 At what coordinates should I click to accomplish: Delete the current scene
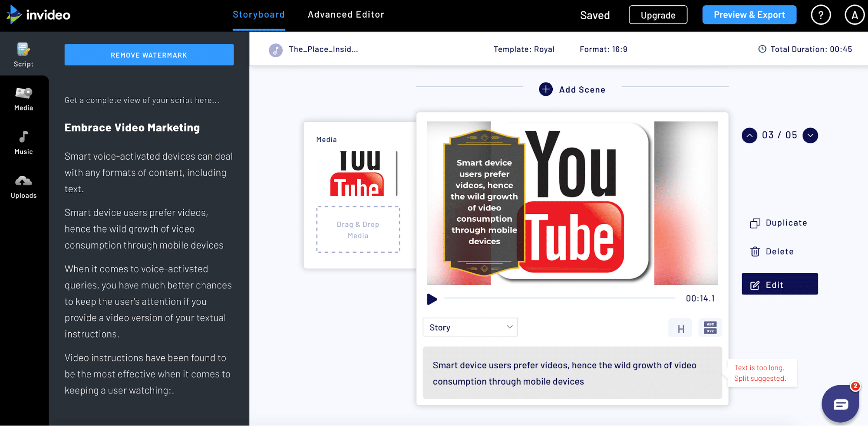click(772, 252)
